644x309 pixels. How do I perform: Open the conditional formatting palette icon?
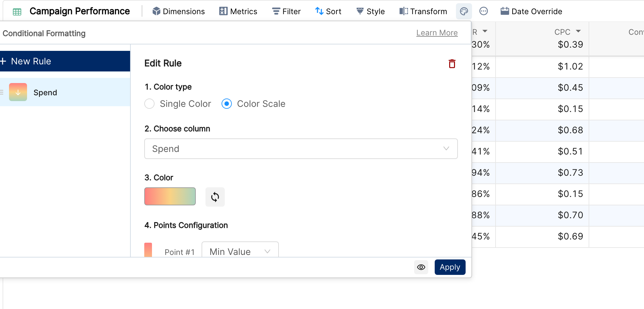464,11
